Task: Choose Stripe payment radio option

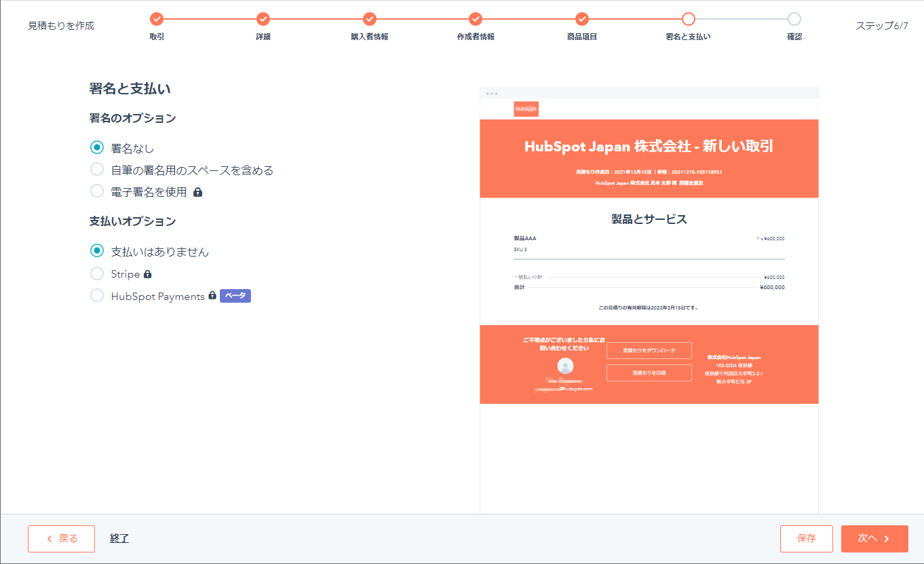Action: [x=97, y=274]
